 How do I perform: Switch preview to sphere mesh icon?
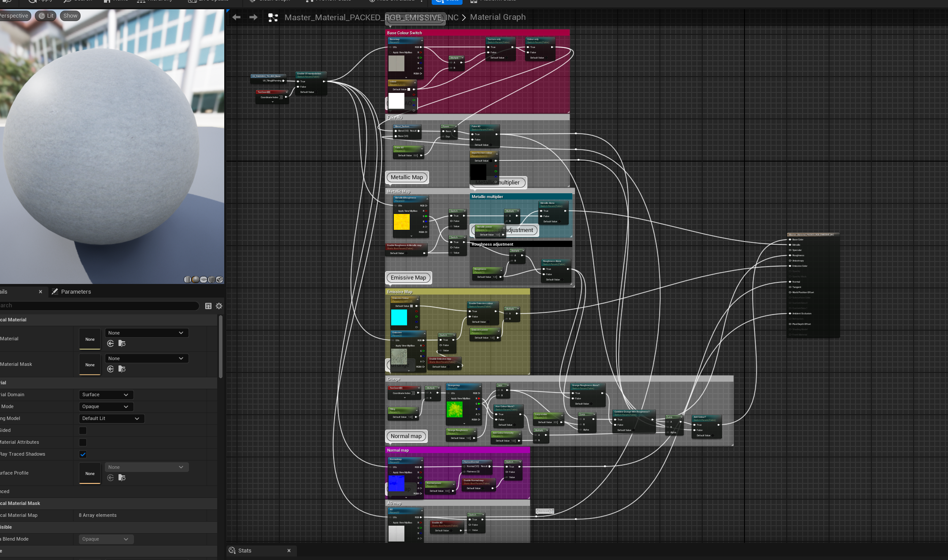click(195, 280)
